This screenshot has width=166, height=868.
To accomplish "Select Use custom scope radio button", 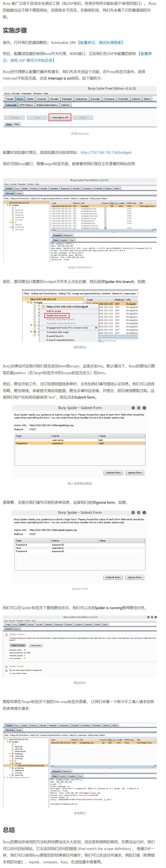I will pos(10,674).
